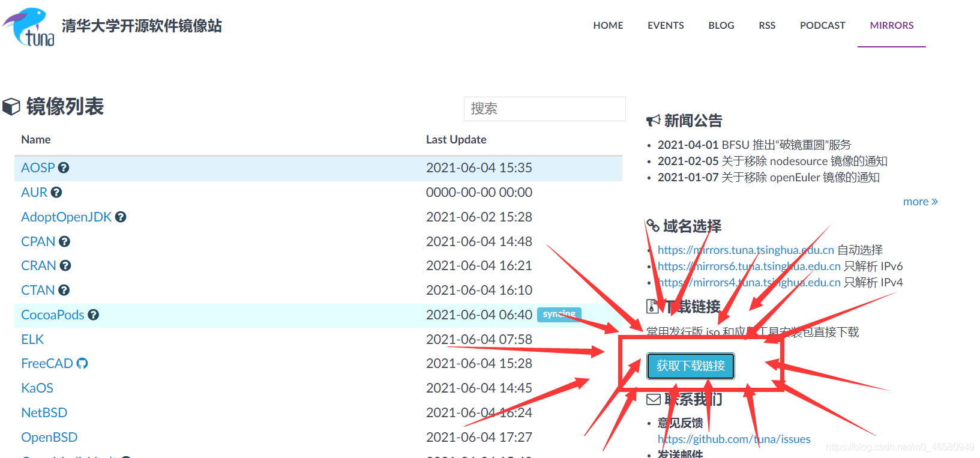Click news item 2021-04-01 BFSU 破镜重圆
The image size is (980, 458).
click(x=754, y=145)
